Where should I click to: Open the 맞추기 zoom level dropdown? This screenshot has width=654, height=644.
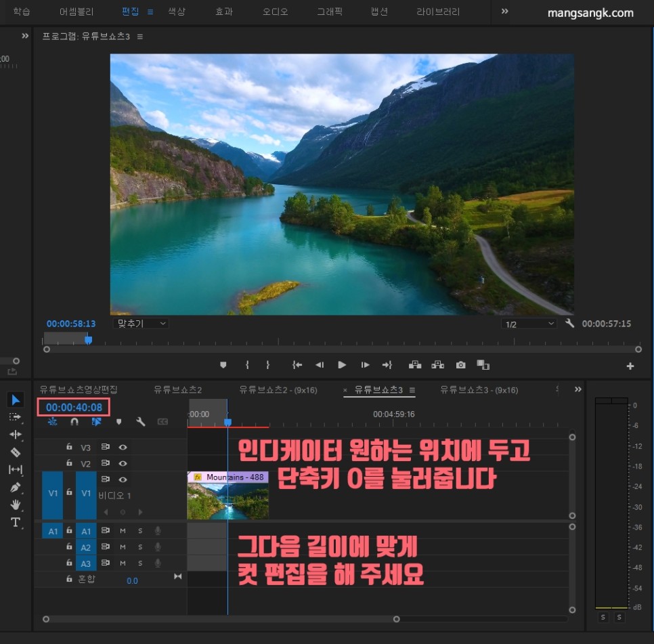139,323
